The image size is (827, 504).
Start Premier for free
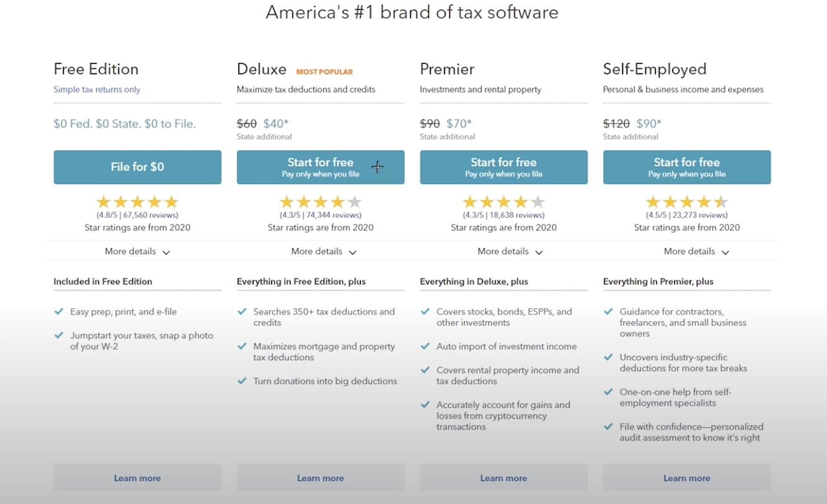(x=503, y=167)
